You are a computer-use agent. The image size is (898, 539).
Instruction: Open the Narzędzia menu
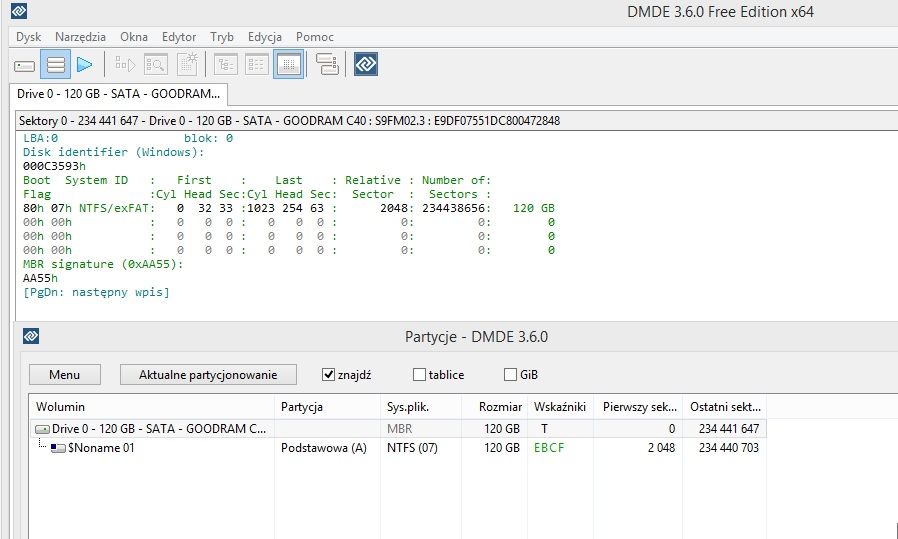[x=80, y=37]
